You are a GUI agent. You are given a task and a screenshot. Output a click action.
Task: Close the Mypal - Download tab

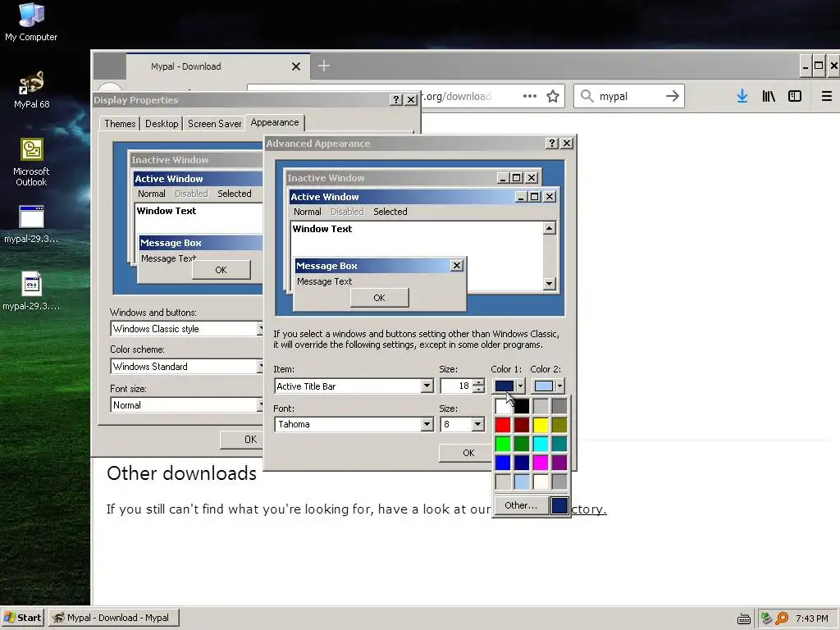(295, 66)
